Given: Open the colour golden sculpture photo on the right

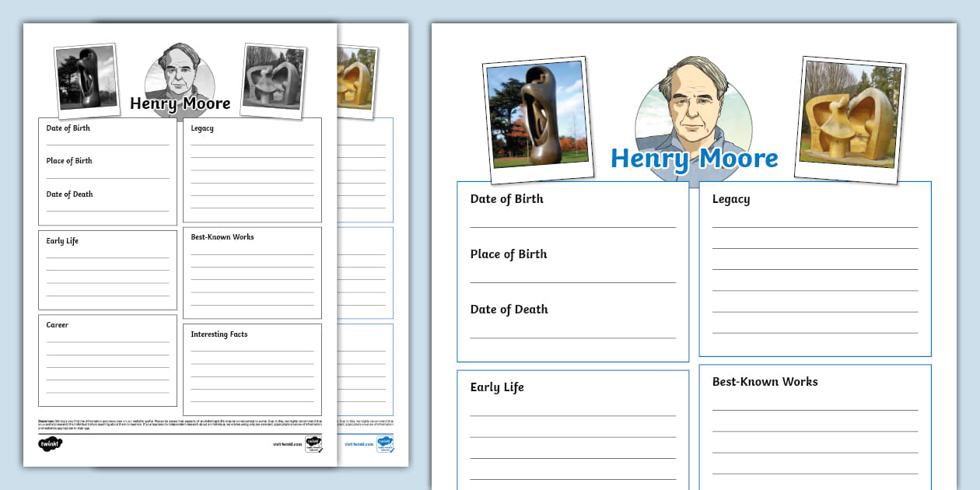Looking at the screenshot, I should (x=849, y=117).
